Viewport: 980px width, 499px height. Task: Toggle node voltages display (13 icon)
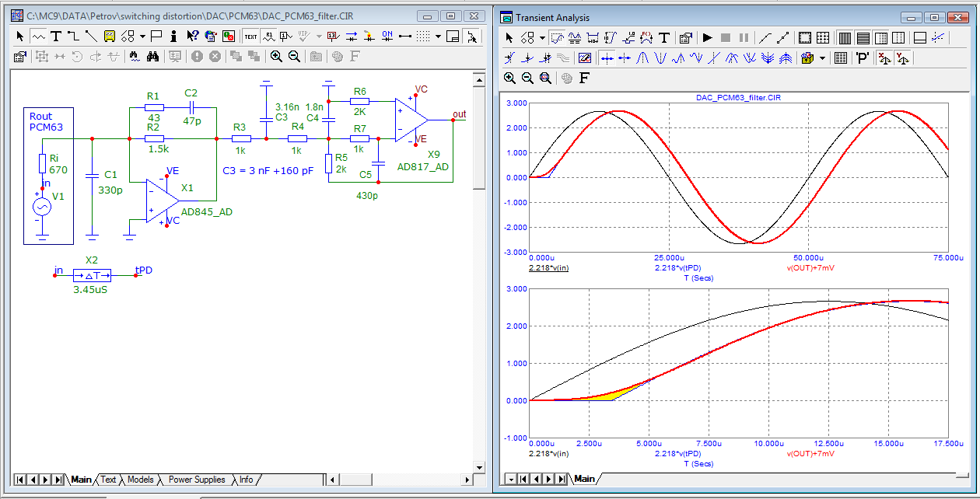[333, 37]
